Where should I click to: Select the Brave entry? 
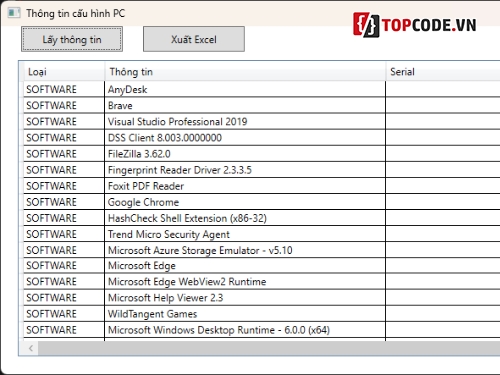pos(245,106)
